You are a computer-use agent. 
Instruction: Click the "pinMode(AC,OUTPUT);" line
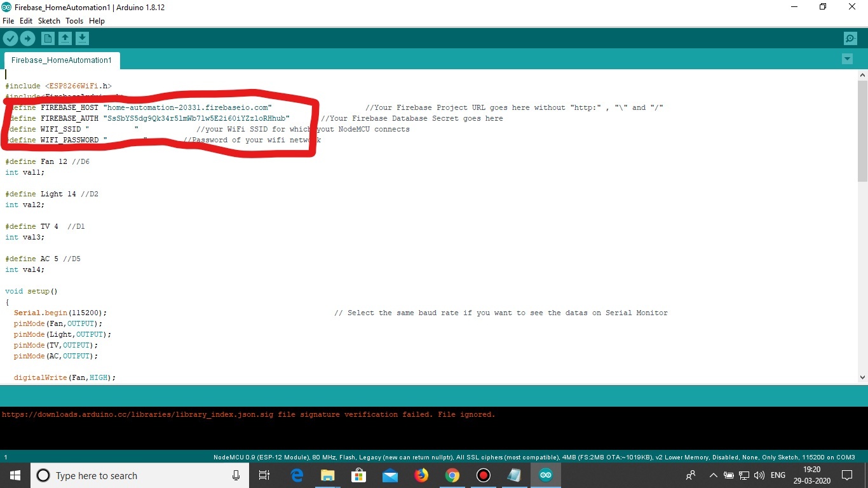click(x=56, y=356)
